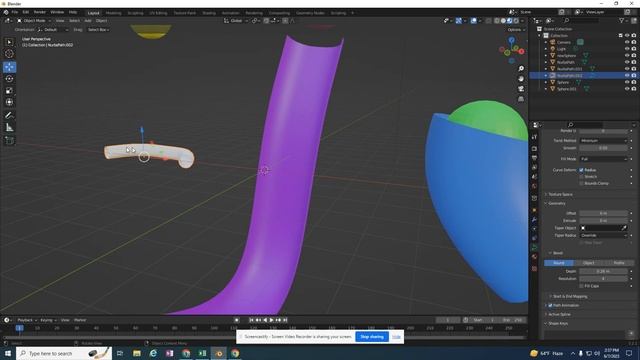
Task: Click the bevel Resolution field
Action: click(603, 279)
